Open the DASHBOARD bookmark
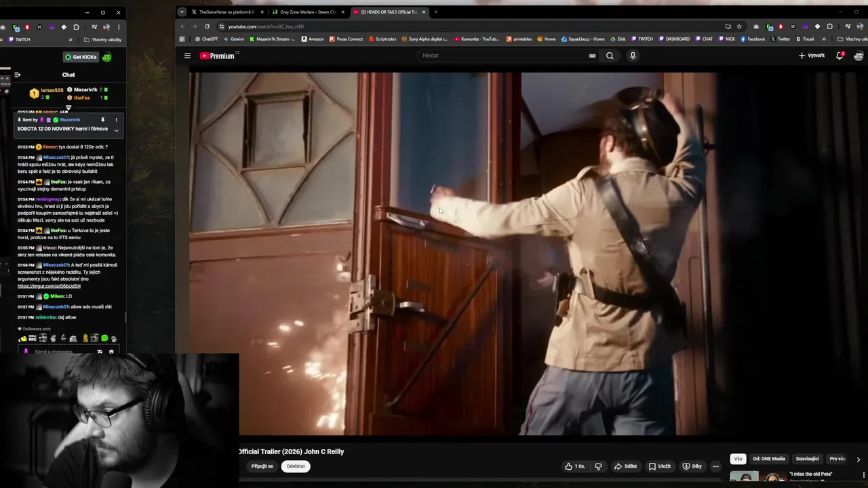 point(673,39)
